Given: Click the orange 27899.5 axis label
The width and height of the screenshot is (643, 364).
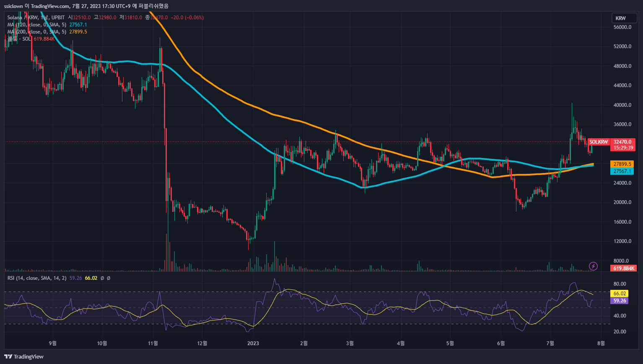Looking at the screenshot, I should 622,164.
